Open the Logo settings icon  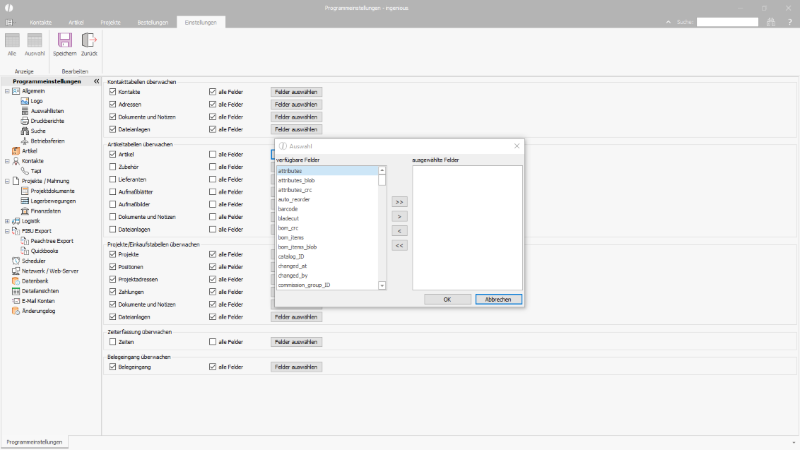[24, 101]
